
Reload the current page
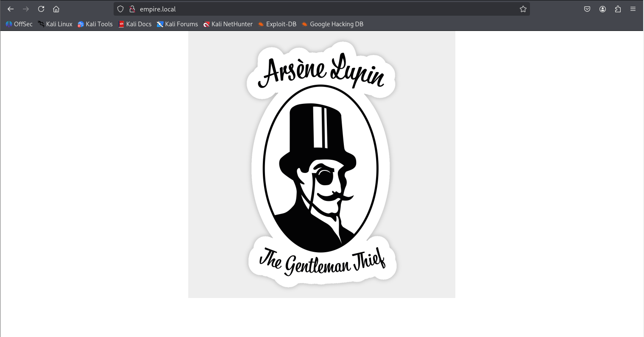pos(41,9)
